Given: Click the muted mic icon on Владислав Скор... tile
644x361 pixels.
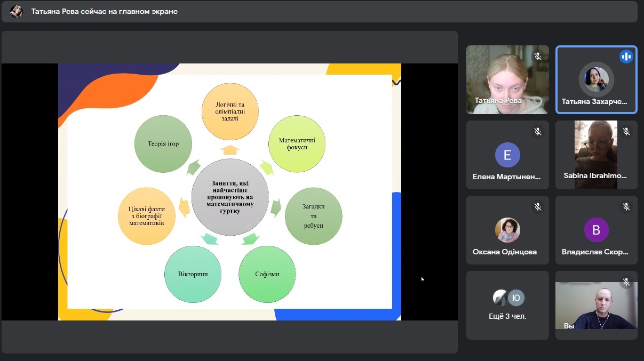Looking at the screenshot, I should coord(626,206).
